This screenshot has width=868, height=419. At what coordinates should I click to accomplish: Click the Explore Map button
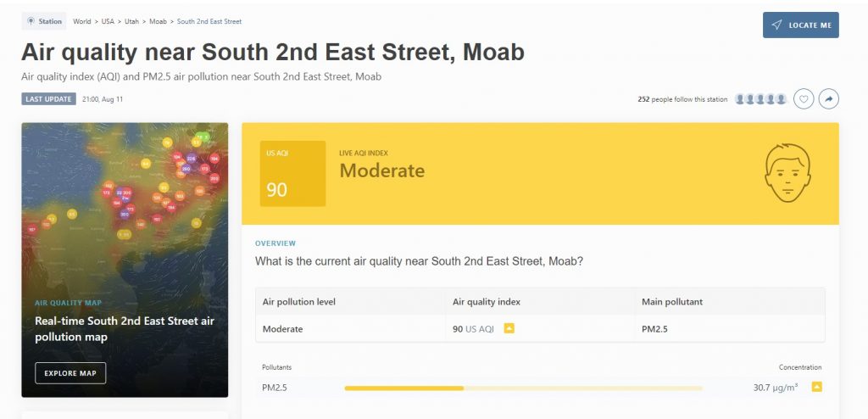pos(70,373)
